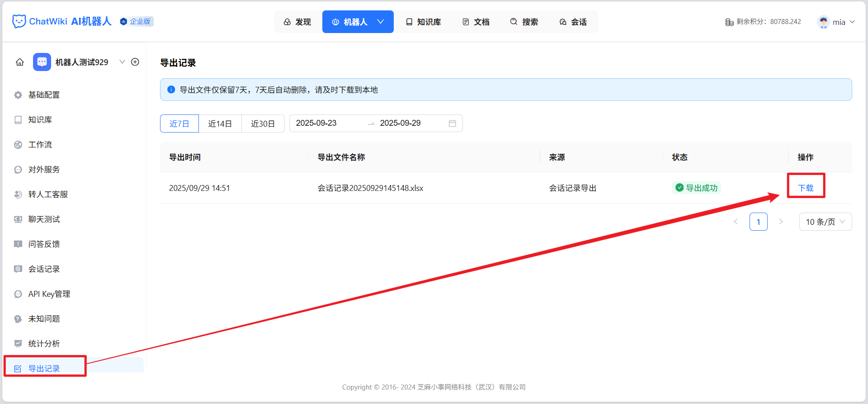
Task: Open the calendar icon in date range
Action: click(452, 124)
